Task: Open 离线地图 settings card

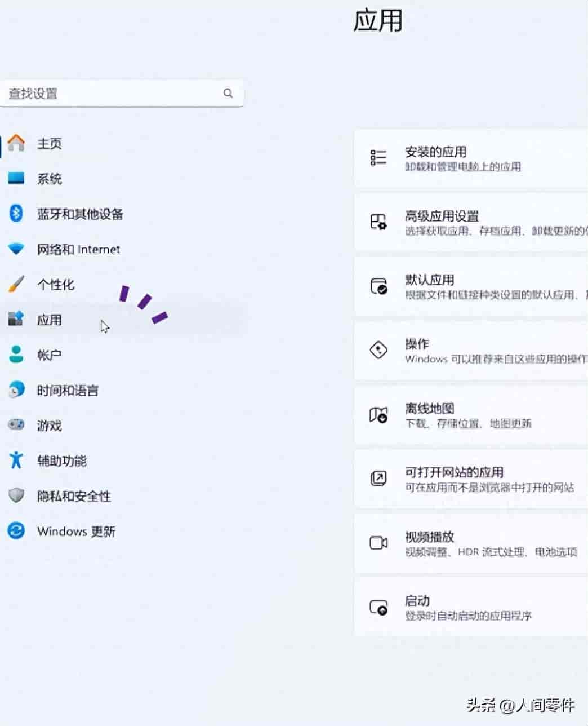Action: 471,415
